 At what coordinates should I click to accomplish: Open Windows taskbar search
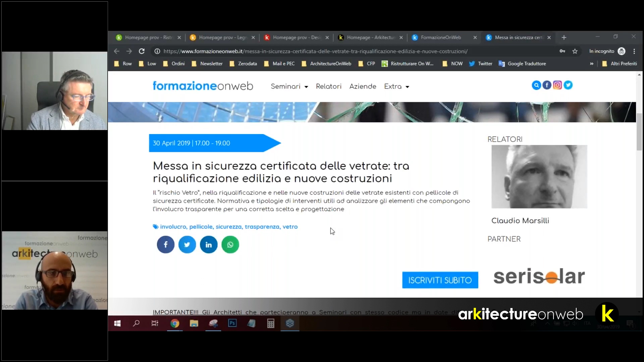[x=136, y=323]
